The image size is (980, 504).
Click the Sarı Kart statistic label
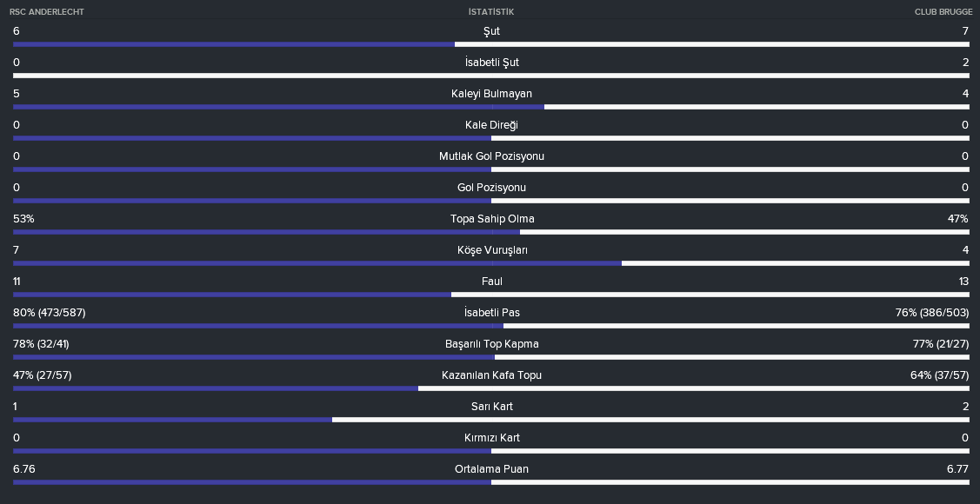(492, 406)
